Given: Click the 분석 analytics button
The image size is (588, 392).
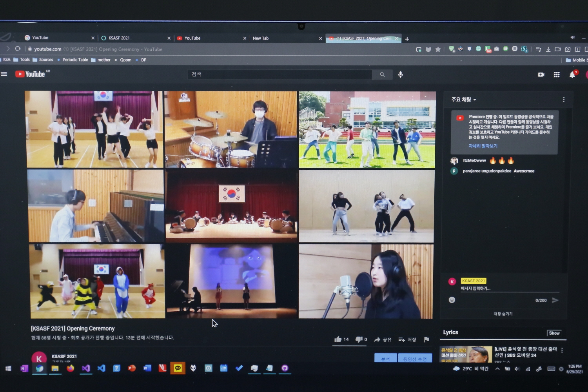Looking at the screenshot, I should point(385,359).
